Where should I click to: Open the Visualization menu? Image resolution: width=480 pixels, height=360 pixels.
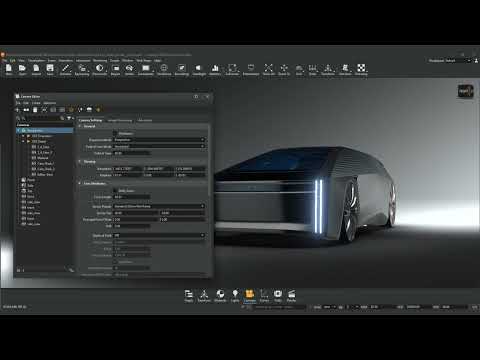37,61
